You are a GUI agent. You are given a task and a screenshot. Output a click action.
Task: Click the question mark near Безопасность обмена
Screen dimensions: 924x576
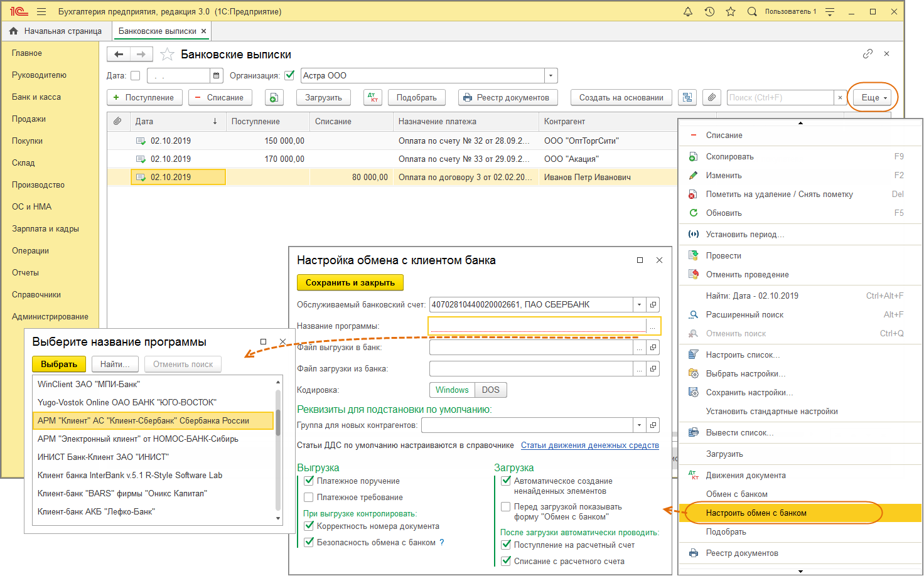tap(442, 542)
